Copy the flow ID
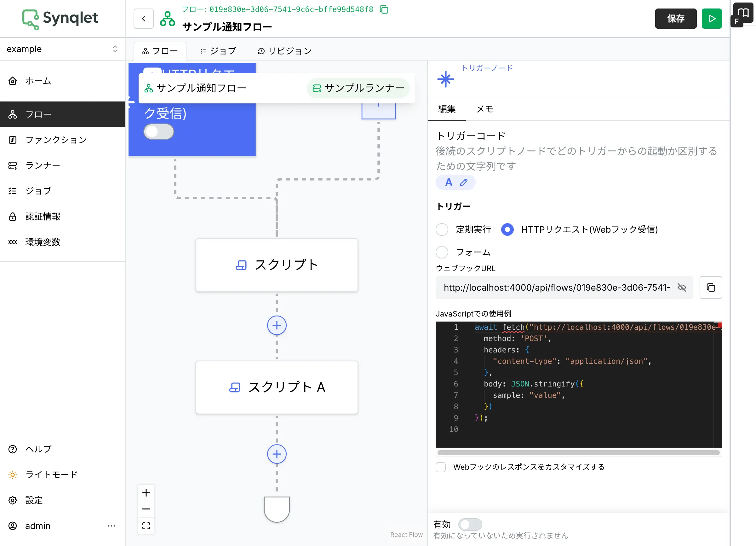 (x=384, y=9)
